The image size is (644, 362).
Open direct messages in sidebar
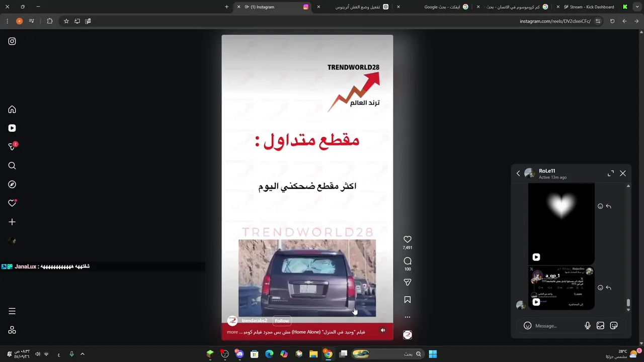coord(12,147)
